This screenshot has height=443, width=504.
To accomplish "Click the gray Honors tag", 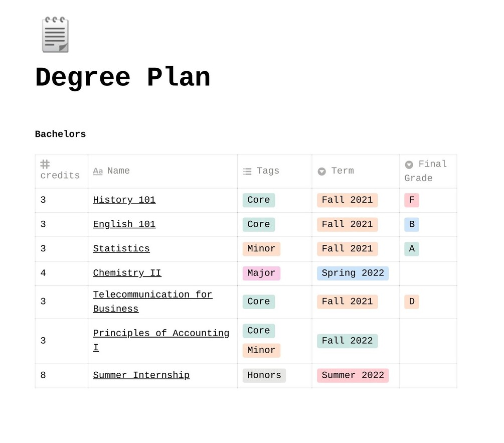I will pos(264,375).
